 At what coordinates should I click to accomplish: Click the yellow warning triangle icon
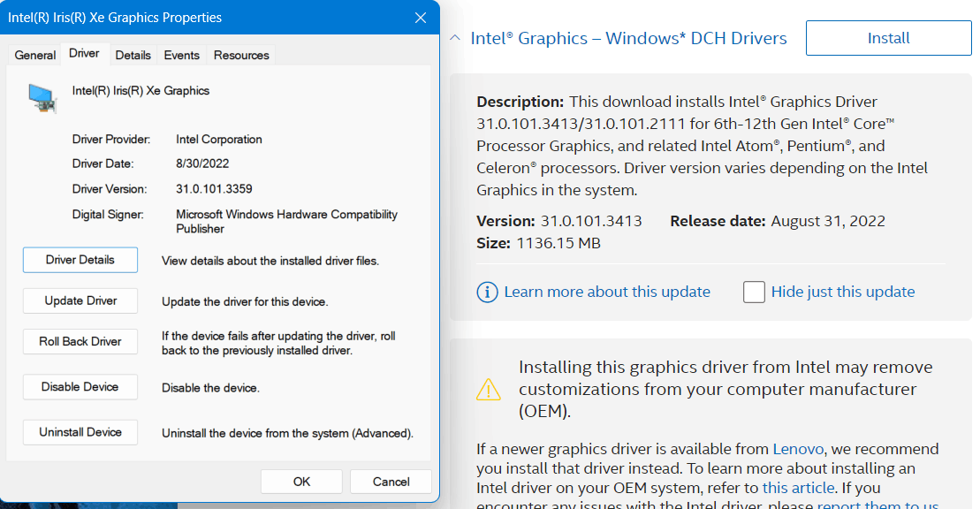tap(489, 390)
